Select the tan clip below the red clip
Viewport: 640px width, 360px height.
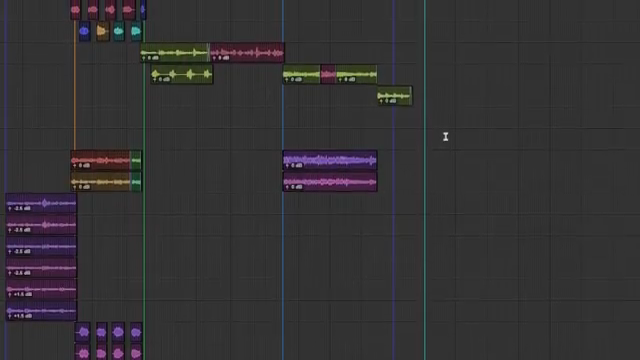pyautogui.click(x=100, y=182)
